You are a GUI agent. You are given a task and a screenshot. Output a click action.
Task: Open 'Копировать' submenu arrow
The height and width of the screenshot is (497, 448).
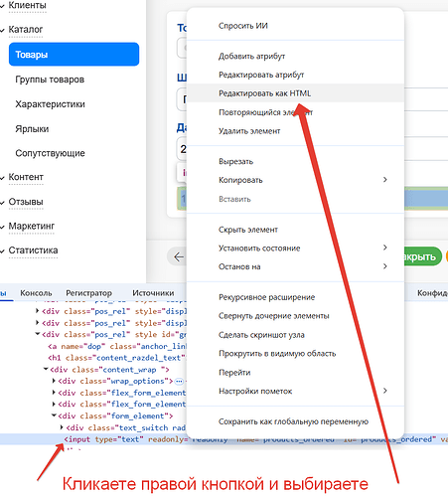click(384, 180)
